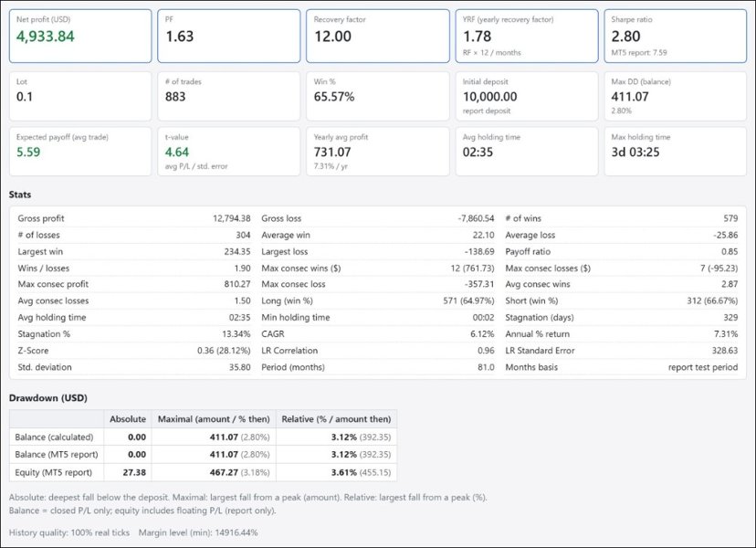Viewport: 756px width, 548px height.
Task: Select the Stagnation (days) value 329
Action: click(x=730, y=318)
